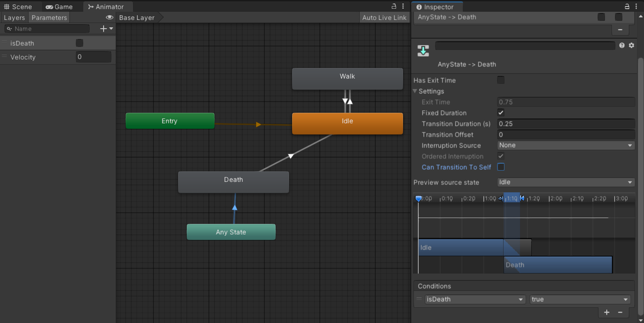Select the green Entry node
644x323 pixels.
coord(170,121)
